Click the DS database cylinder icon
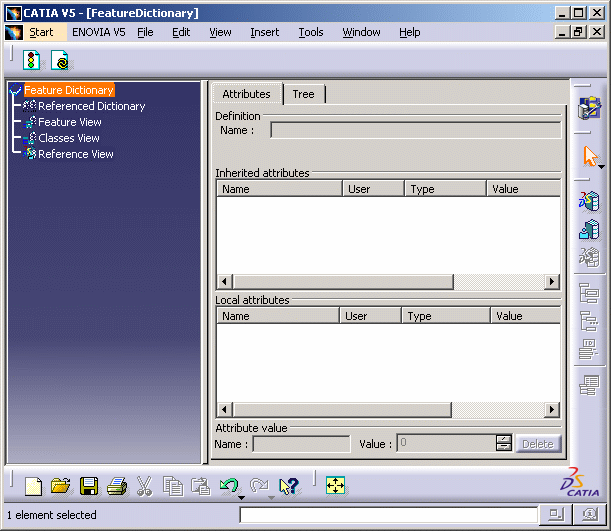 (589, 201)
